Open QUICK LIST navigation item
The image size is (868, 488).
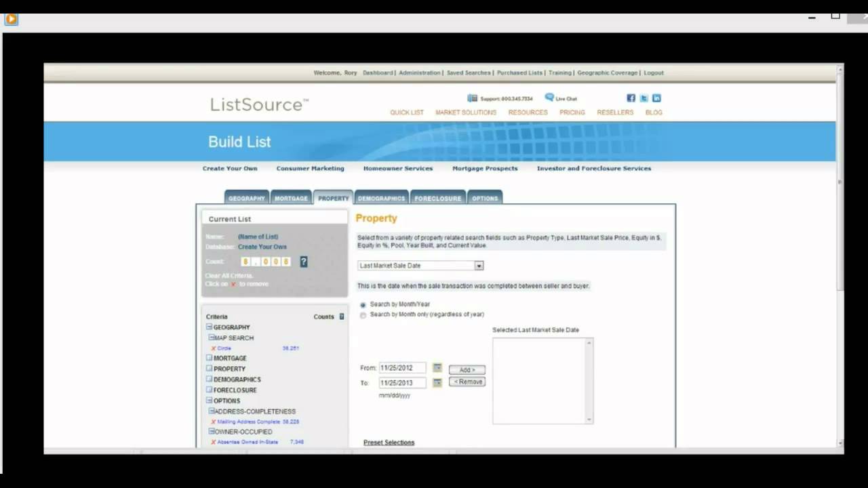[407, 113]
